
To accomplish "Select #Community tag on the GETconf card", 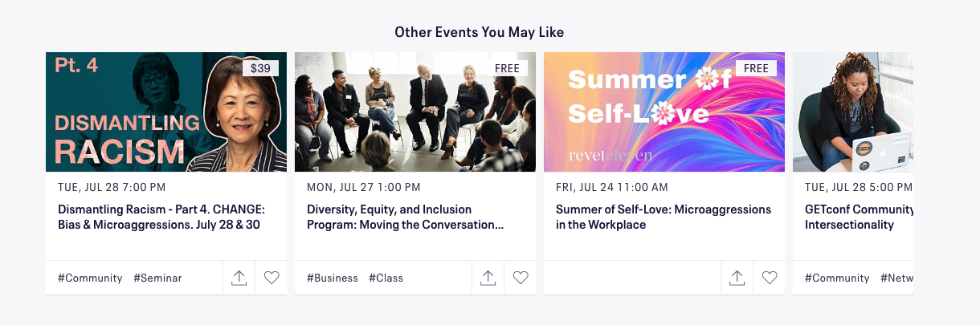I will [837, 278].
